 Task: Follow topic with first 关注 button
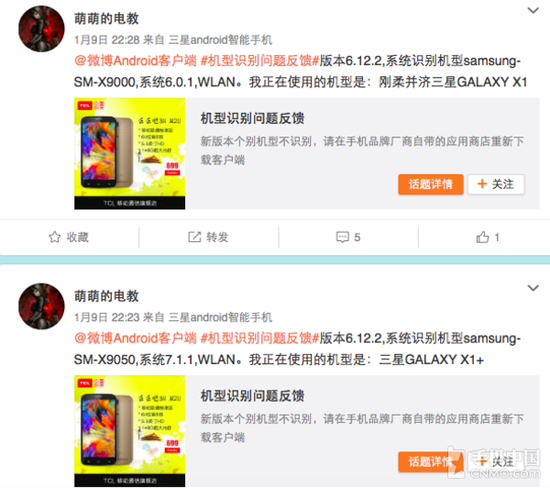tap(496, 184)
